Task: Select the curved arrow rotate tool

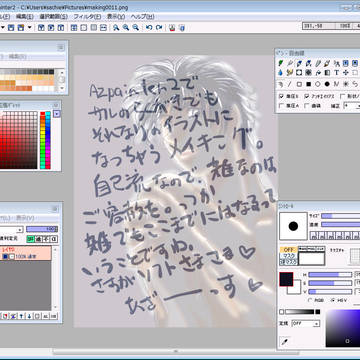Action: 318,72
